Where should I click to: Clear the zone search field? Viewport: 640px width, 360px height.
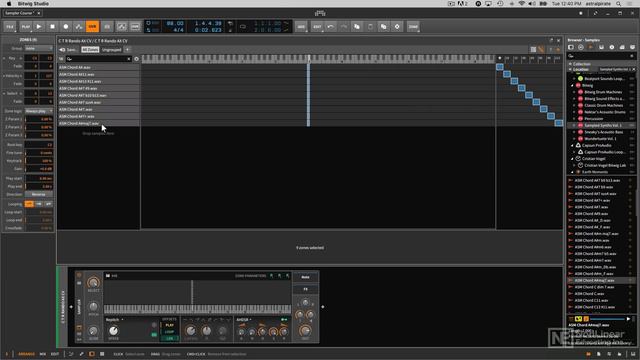(x=129, y=59)
